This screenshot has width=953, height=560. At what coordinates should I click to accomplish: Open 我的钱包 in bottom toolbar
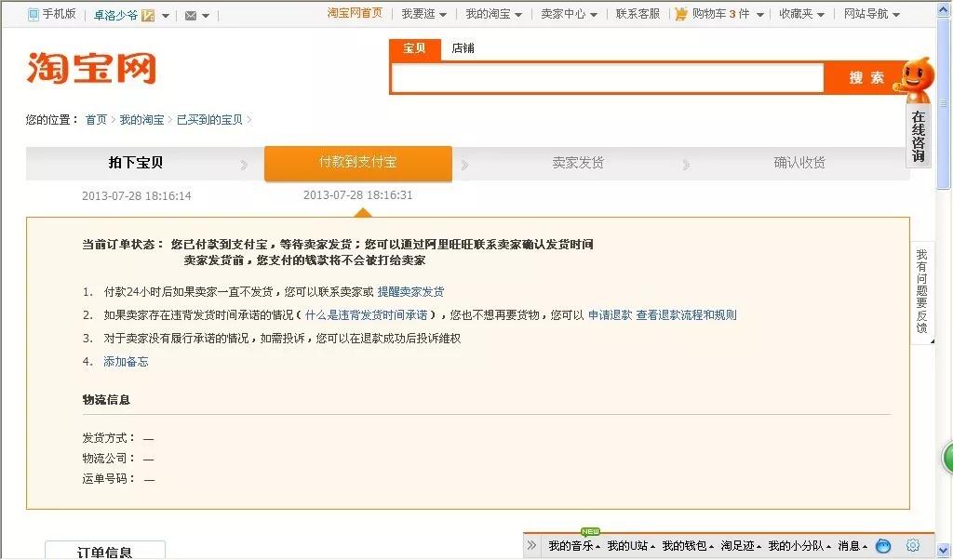pyautogui.click(x=688, y=545)
